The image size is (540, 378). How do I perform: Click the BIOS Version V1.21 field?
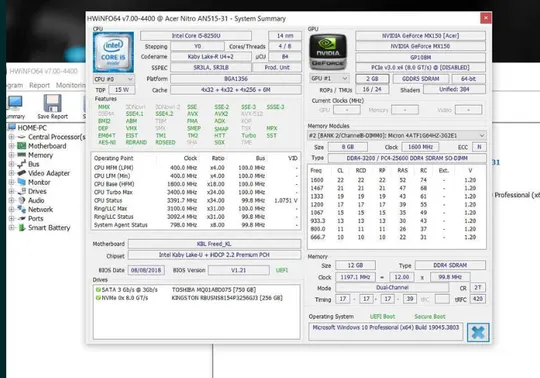point(239,270)
